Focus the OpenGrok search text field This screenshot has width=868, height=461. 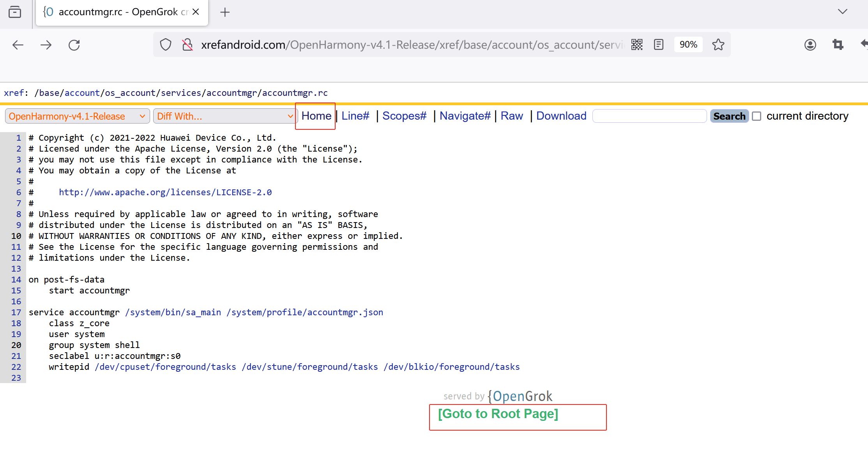point(649,116)
